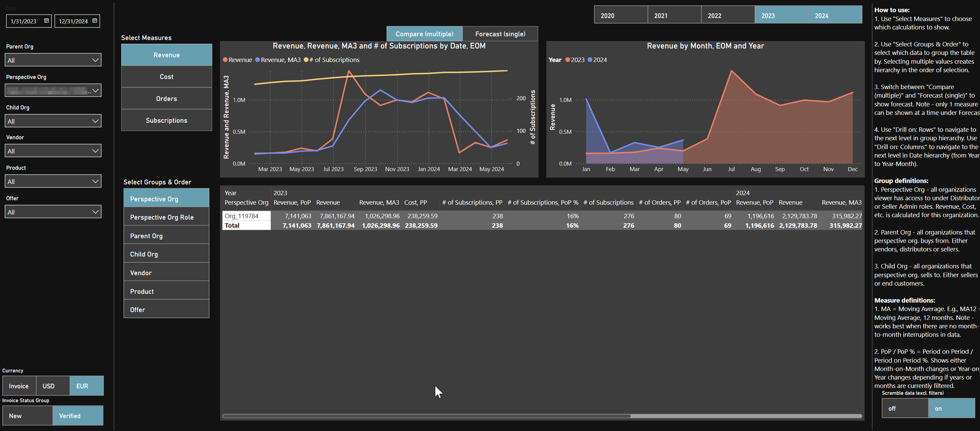The height and width of the screenshot is (431, 980).
Task: Switch to Forecast (single) tab
Action: coord(500,34)
